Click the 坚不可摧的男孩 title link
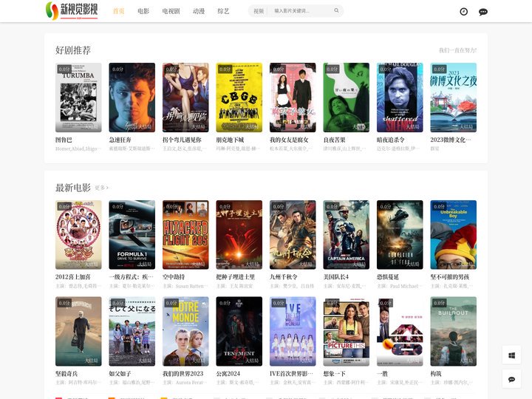This screenshot has width=532, height=399. 450,277
